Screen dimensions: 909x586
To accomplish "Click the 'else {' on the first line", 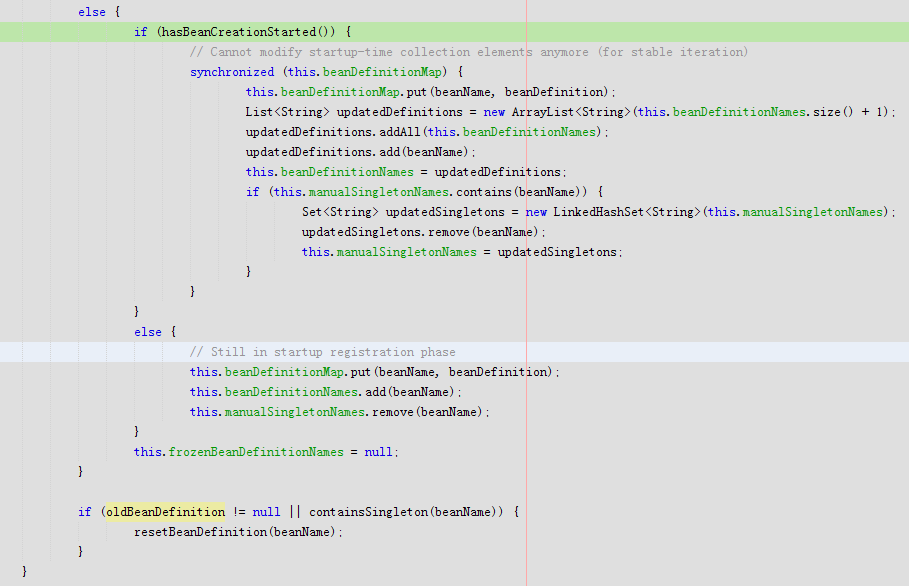I will 99,12.
